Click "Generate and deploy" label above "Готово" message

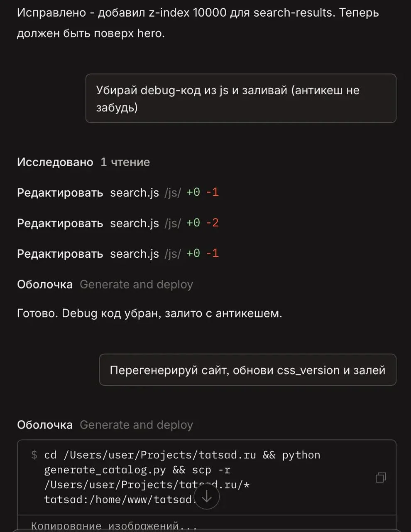tap(136, 284)
